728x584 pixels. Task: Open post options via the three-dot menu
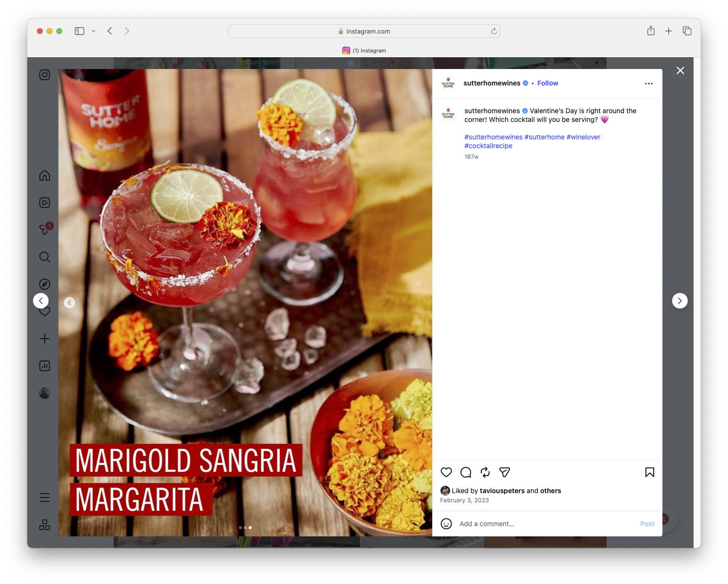tap(649, 83)
